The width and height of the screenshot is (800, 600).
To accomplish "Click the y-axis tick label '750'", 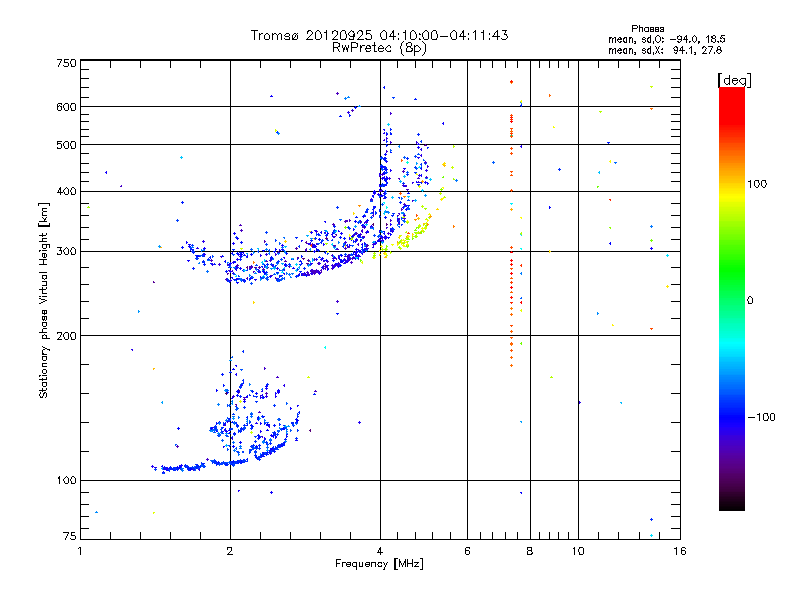I will [x=67, y=63].
